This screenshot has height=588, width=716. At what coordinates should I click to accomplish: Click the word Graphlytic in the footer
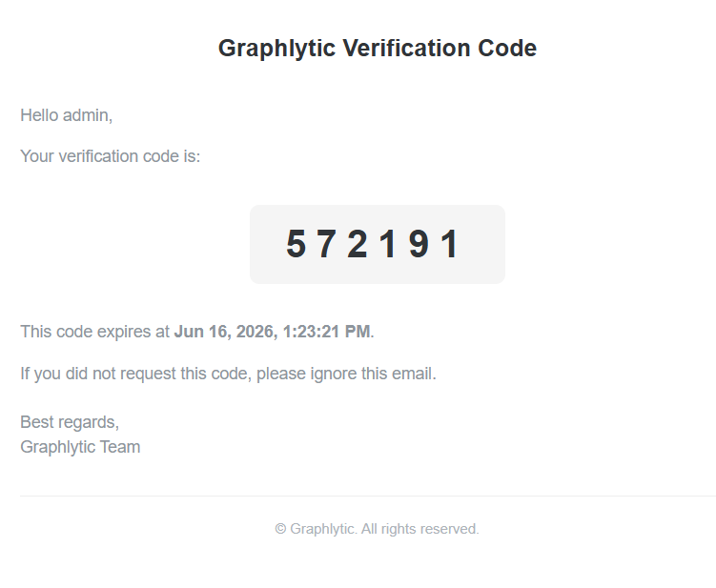(323, 529)
